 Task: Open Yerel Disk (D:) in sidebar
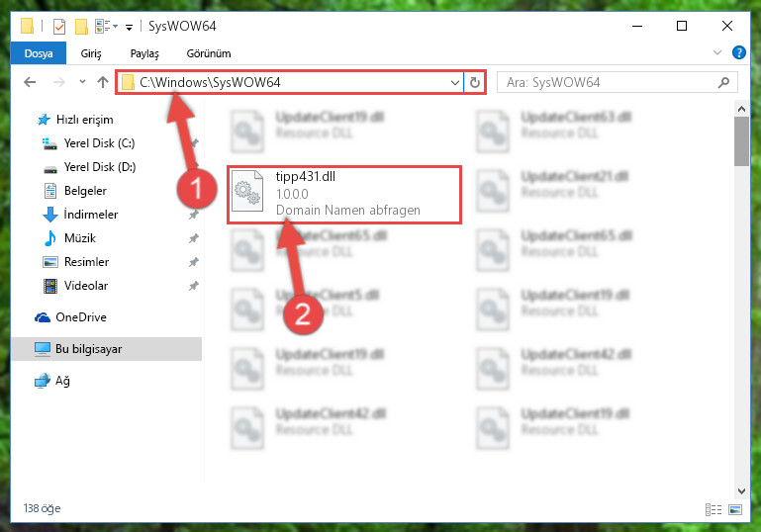click(x=100, y=167)
